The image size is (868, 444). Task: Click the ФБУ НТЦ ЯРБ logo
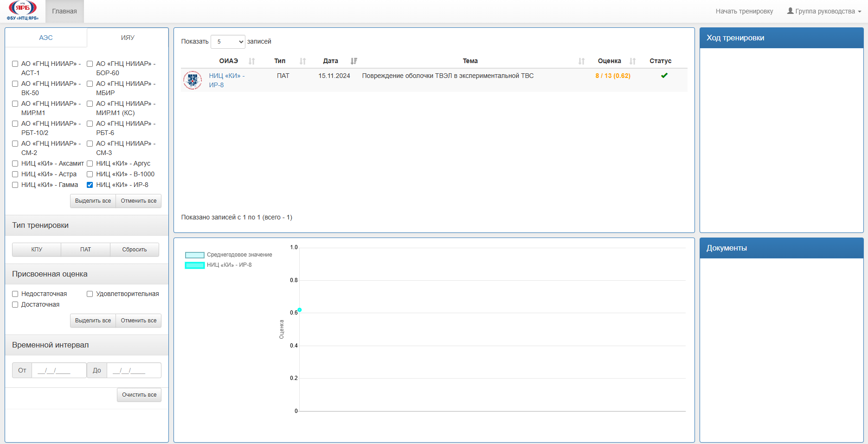pos(23,11)
